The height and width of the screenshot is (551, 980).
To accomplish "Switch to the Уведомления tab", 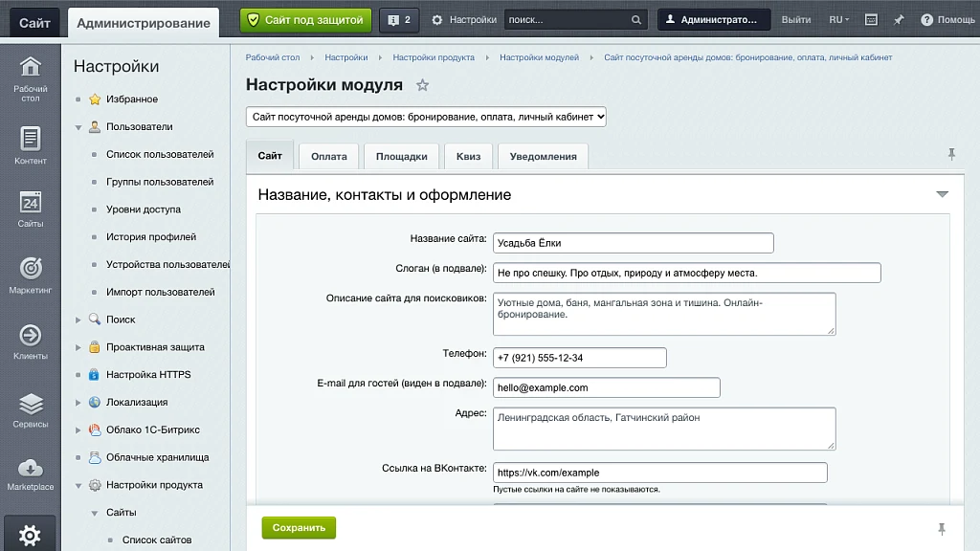I will click(x=544, y=156).
